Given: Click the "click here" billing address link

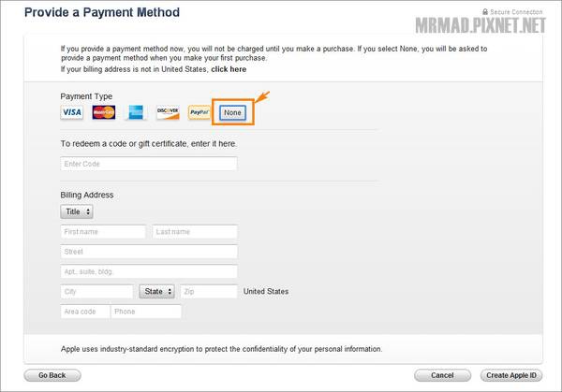Looking at the screenshot, I should click(229, 69).
